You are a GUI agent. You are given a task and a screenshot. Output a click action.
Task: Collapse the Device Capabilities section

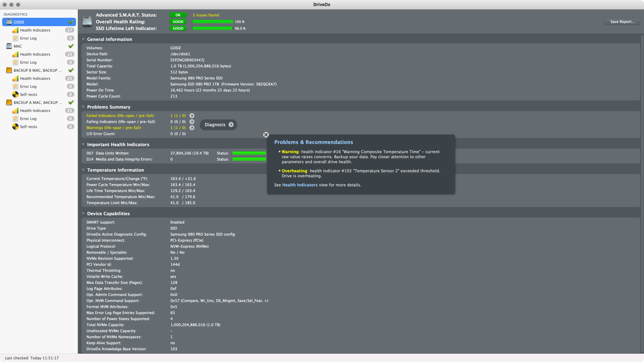click(x=83, y=214)
